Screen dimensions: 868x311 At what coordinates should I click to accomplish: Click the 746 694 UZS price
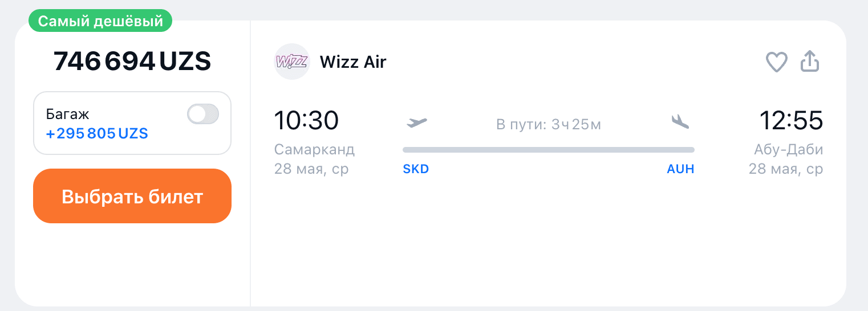[x=132, y=62]
